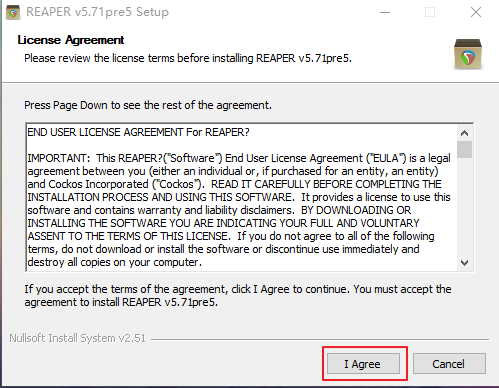Image resolution: width=499 pixels, height=388 pixels.
Task: Click the down arrow of the license scrollbar
Action: [x=464, y=263]
